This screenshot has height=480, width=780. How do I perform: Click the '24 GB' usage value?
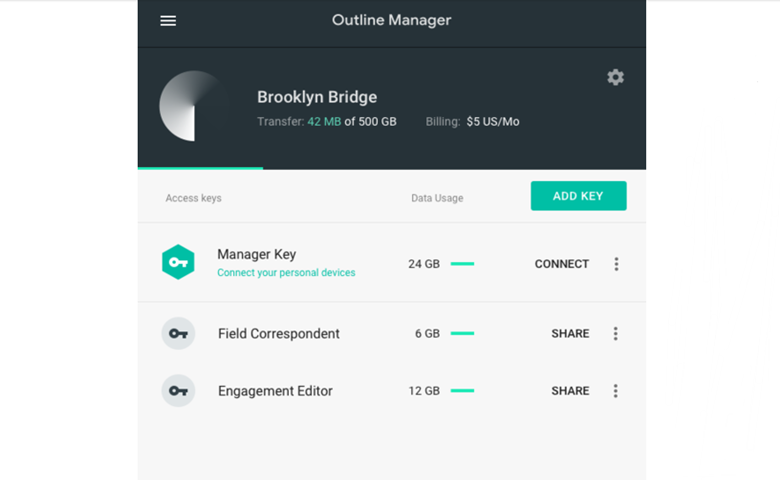click(424, 264)
